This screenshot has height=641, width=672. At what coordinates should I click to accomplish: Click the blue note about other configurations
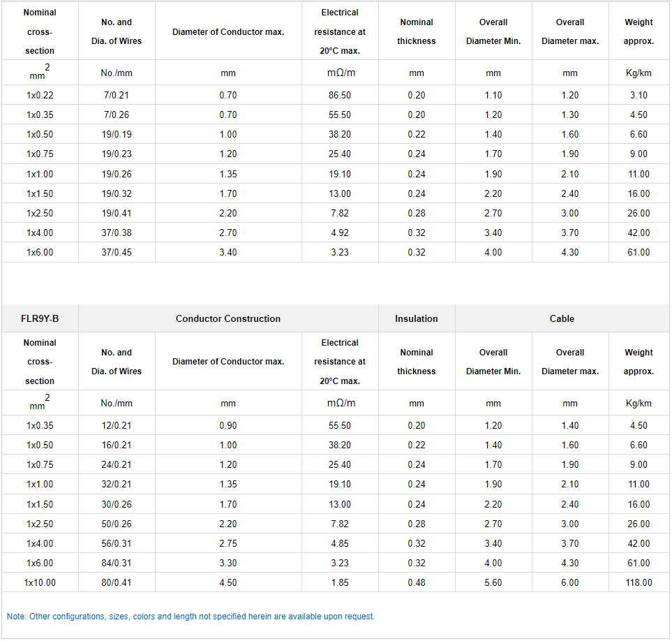click(x=191, y=617)
